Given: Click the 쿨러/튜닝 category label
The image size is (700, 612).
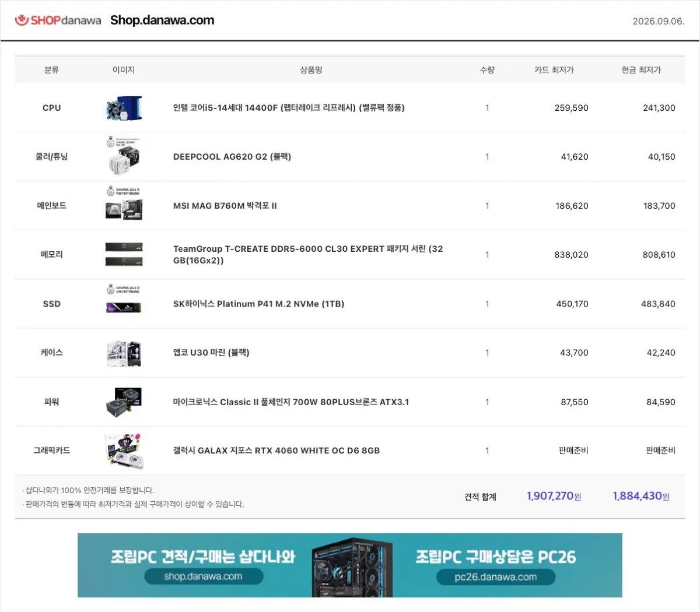Looking at the screenshot, I should coord(52,157).
